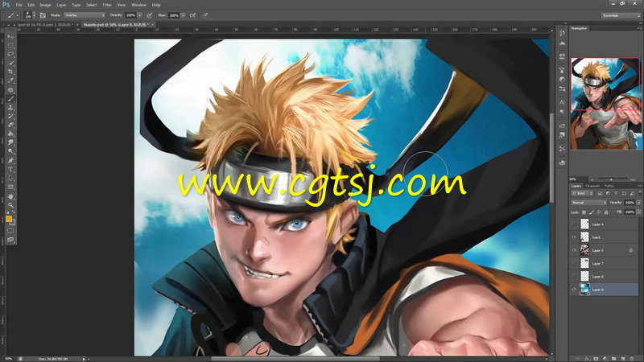Open the File menu
This screenshot has width=644, height=362.
point(19,5)
